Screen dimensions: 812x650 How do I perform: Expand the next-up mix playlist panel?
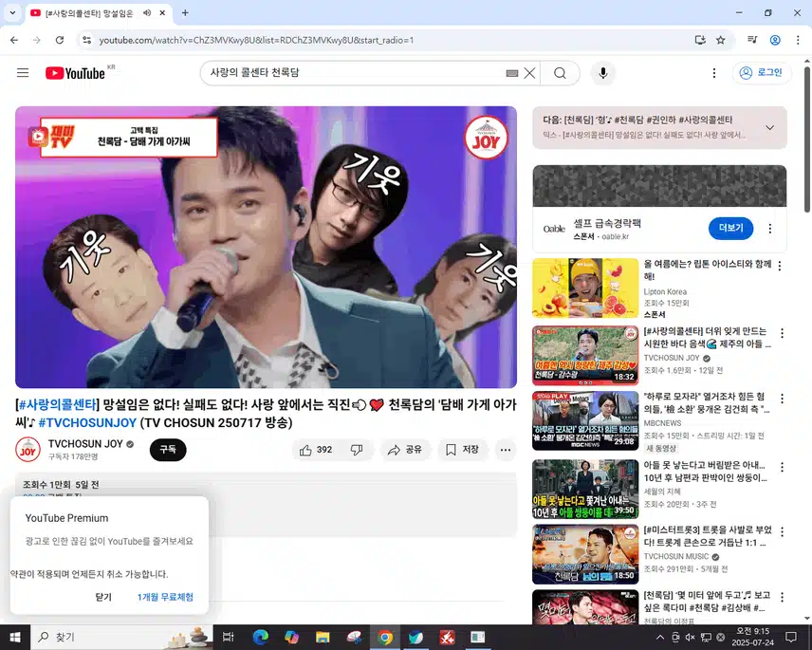pyautogui.click(x=770, y=127)
